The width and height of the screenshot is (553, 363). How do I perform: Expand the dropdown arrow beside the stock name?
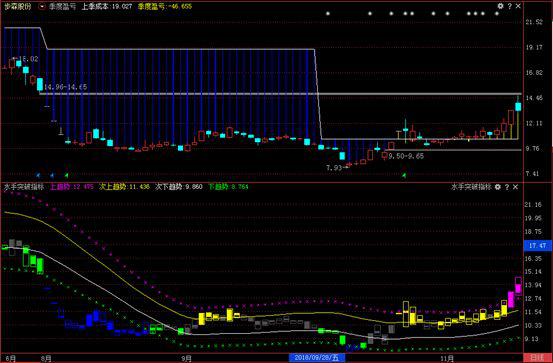pyautogui.click(x=42, y=6)
